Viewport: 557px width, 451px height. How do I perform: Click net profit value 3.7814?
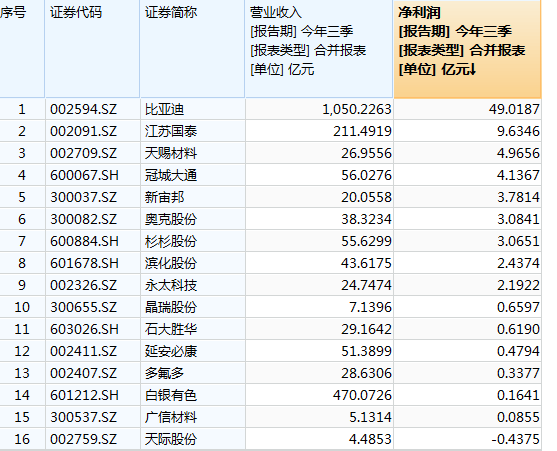pos(518,197)
